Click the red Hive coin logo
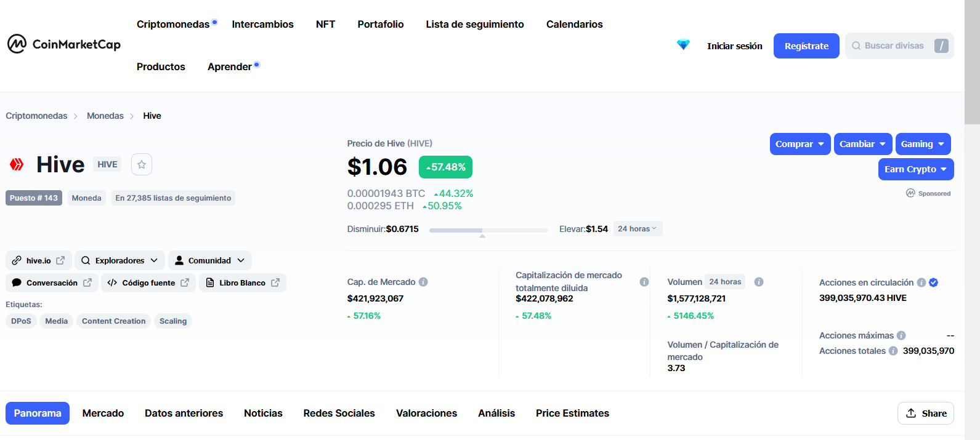This screenshot has width=980, height=440. [17, 164]
